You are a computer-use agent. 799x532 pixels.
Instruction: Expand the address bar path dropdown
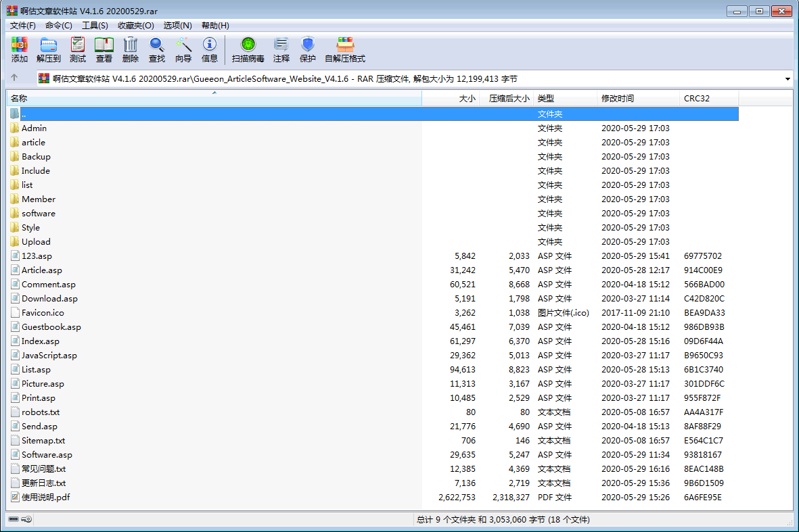tap(787, 79)
